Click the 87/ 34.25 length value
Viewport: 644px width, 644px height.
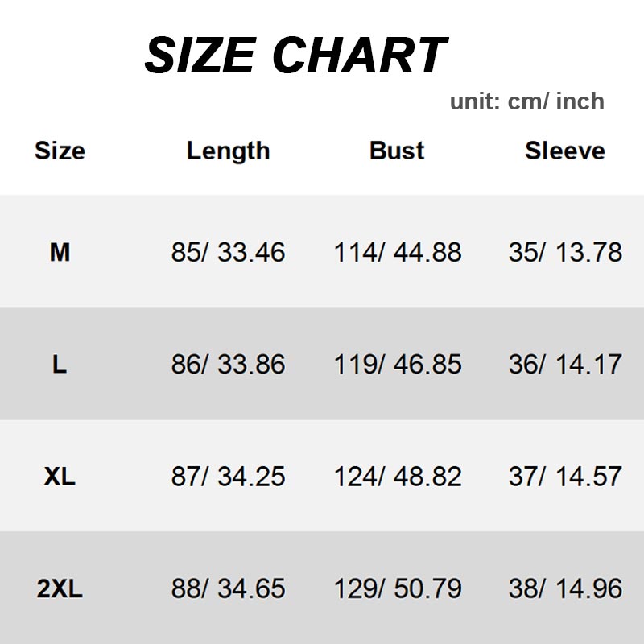click(228, 477)
